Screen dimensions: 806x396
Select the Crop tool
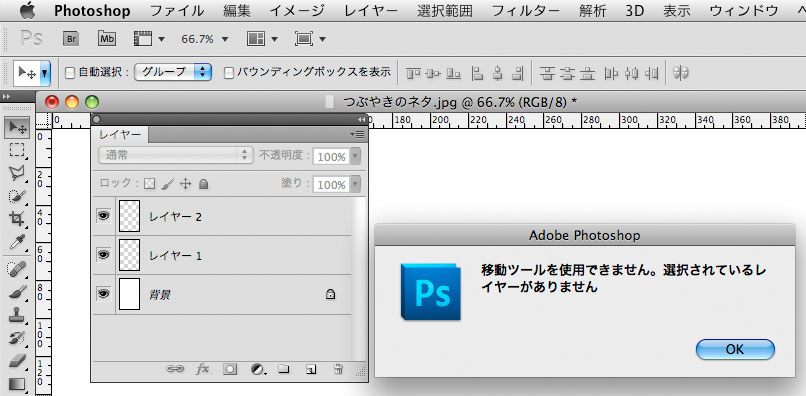coord(18,219)
